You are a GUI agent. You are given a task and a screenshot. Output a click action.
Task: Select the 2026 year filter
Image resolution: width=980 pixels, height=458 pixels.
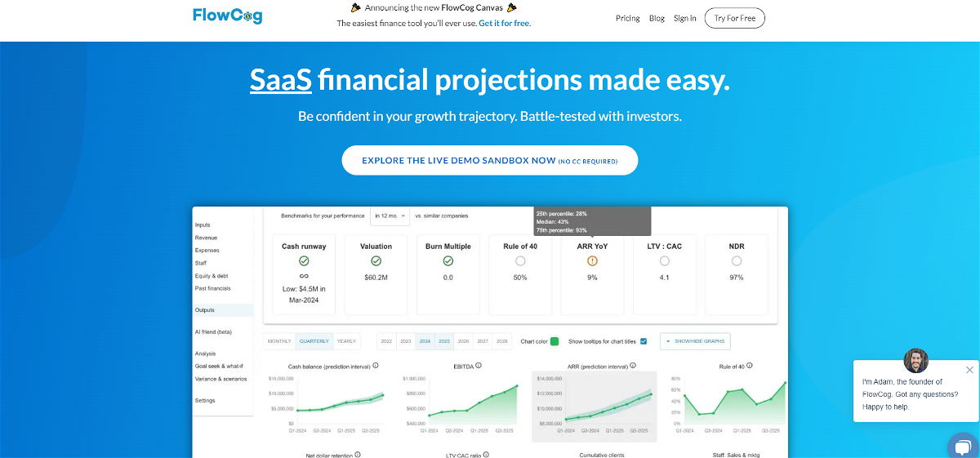pyautogui.click(x=463, y=341)
